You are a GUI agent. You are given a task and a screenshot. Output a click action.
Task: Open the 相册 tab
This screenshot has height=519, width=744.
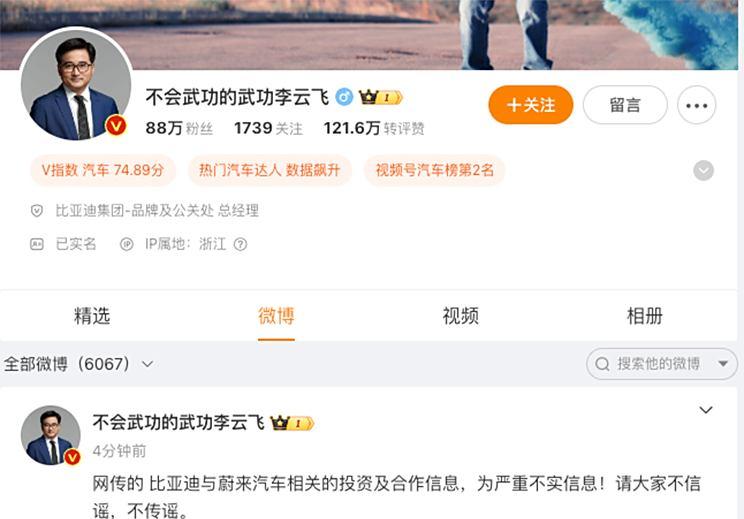[644, 316]
